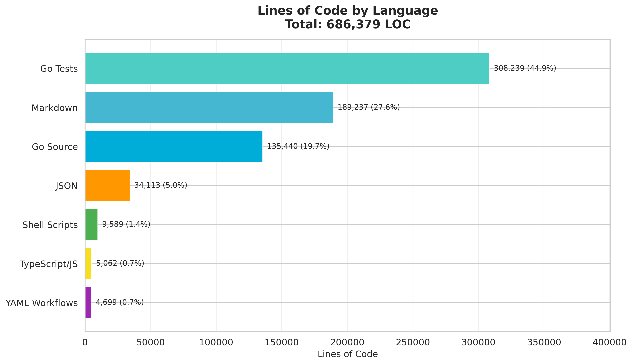Image resolution: width=632 pixels, height=364 pixels.
Task: Click the YAML Workflows axis label
Action: click(42, 303)
